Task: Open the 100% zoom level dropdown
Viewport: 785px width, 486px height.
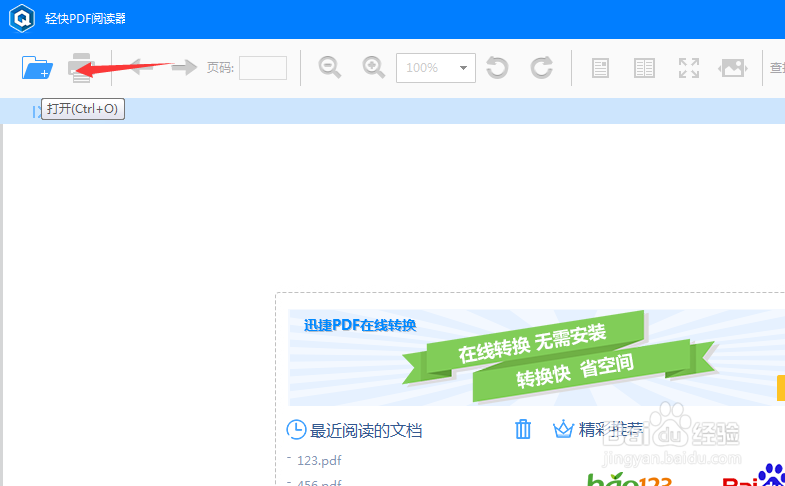Action: (436, 68)
